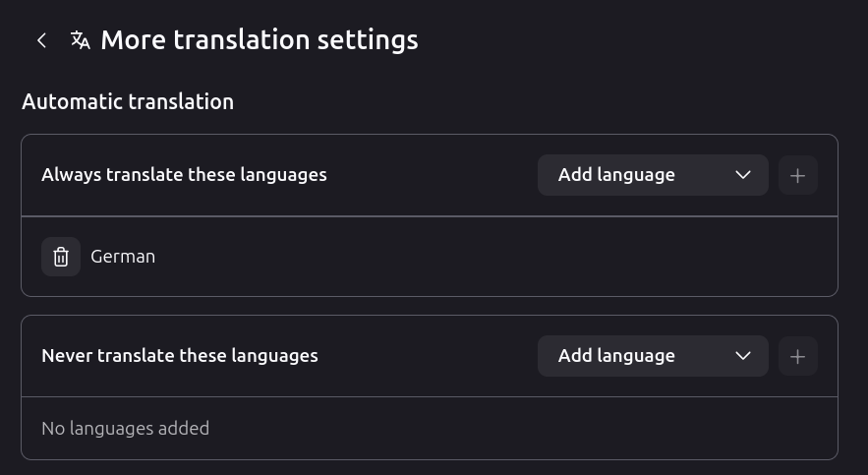This screenshot has height=475, width=868.
Task: Go back using the left arrow icon
Action: click(41, 40)
